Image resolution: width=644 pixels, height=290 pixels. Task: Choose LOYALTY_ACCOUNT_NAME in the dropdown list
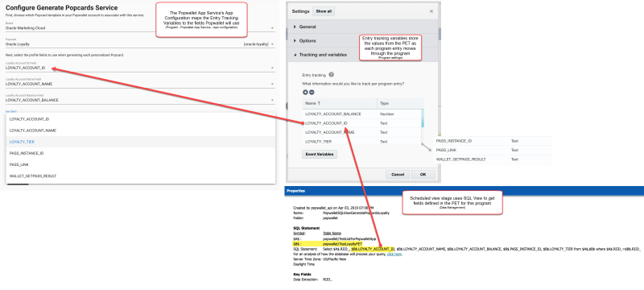pyautogui.click(x=140, y=130)
